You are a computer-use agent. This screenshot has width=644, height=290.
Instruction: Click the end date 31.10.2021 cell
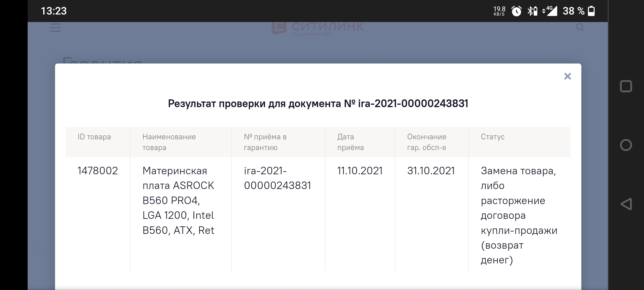[x=431, y=171]
